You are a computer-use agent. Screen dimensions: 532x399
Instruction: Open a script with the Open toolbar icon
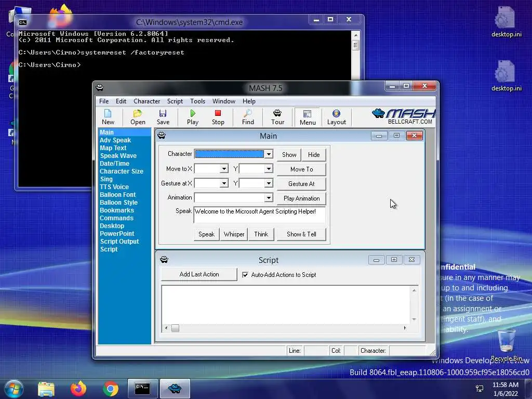(138, 117)
